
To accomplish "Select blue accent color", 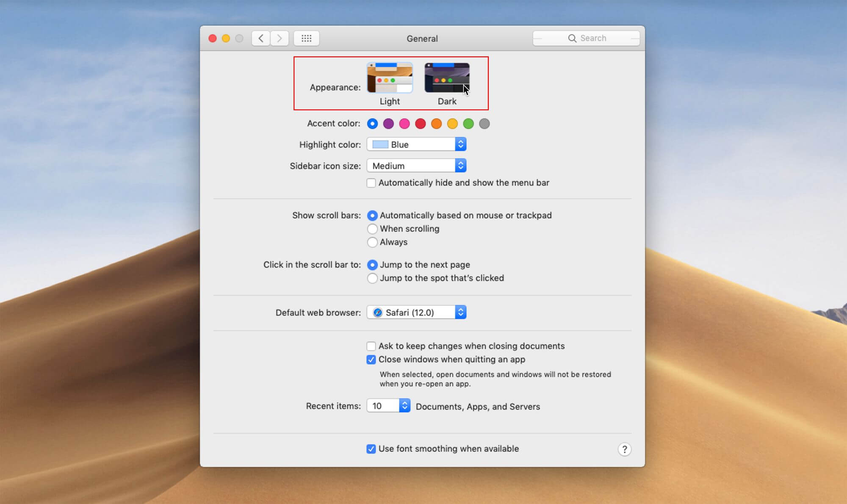I will pos(373,124).
